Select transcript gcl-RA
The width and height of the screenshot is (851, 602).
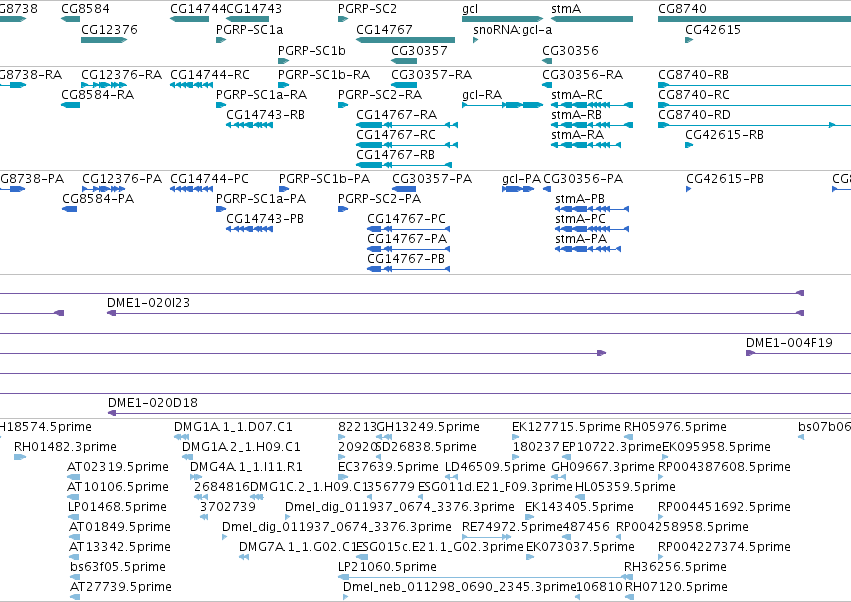(481, 94)
